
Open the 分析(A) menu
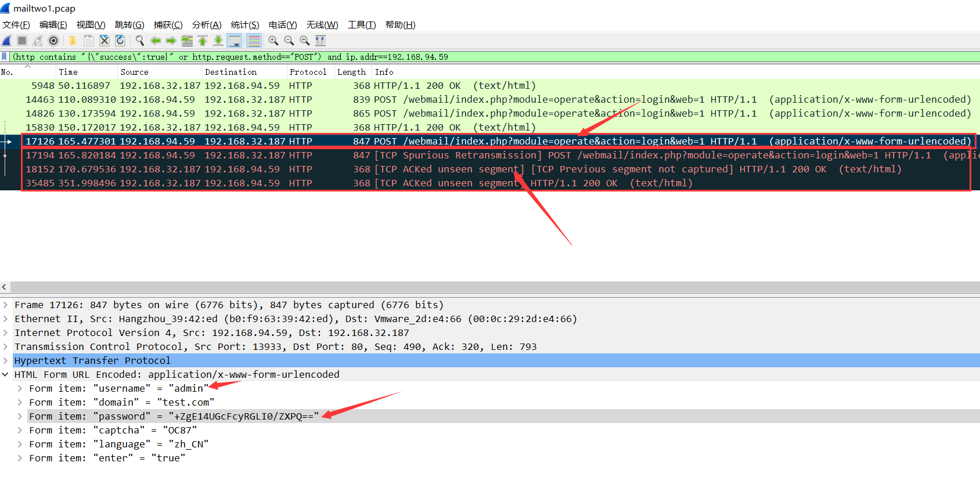point(207,25)
